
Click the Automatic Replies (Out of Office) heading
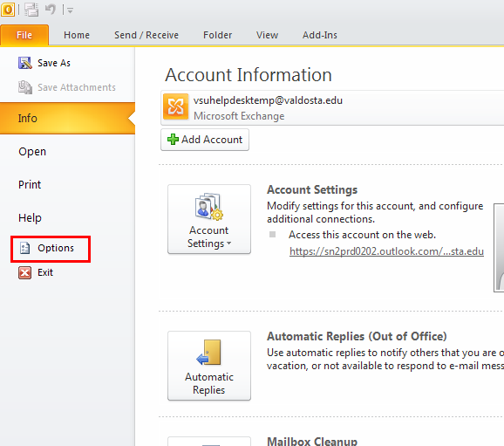pos(357,337)
